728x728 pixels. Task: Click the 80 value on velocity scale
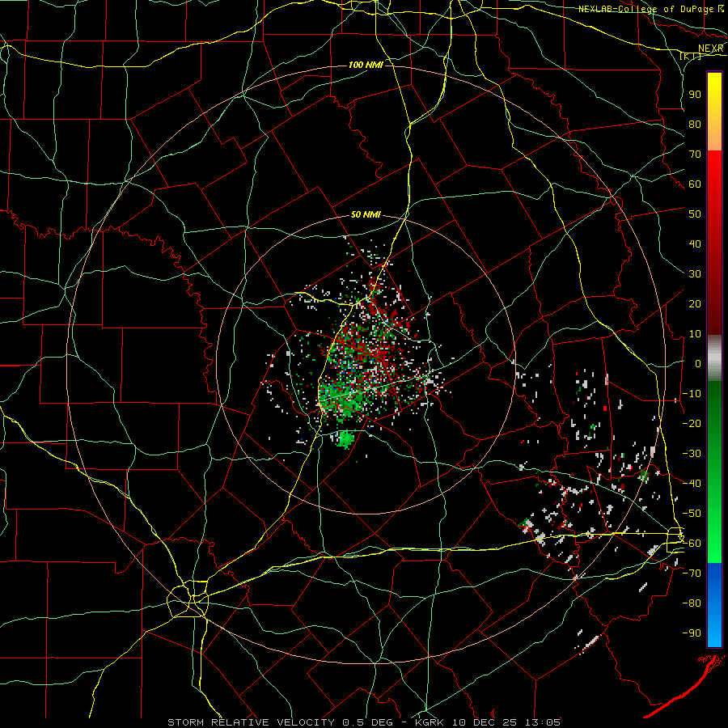pyautogui.click(x=695, y=125)
